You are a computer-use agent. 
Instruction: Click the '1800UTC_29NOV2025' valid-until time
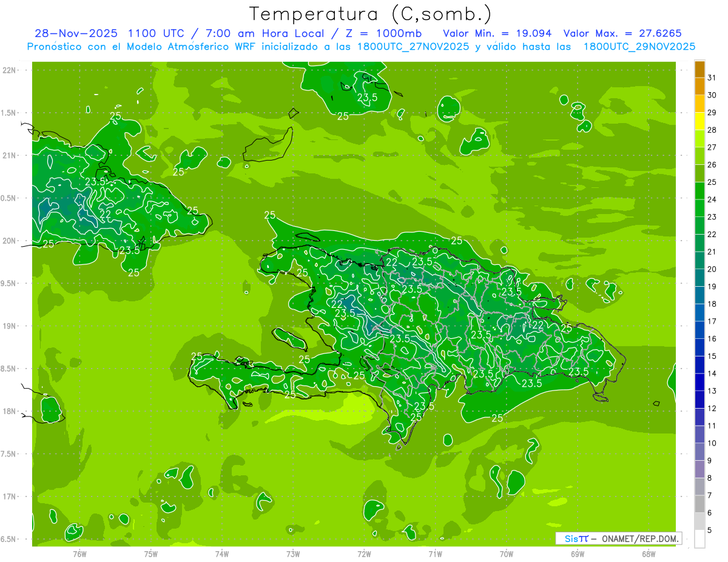click(x=639, y=47)
